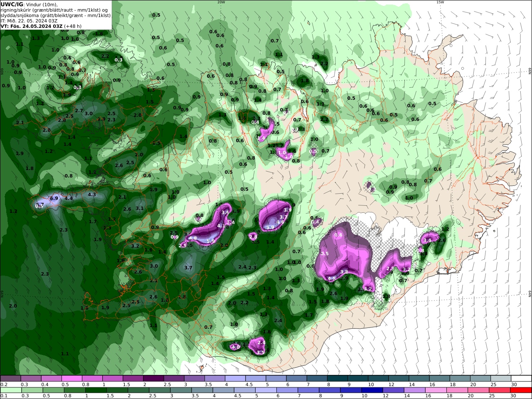Click the '3.1' value on the map

[140, 209]
